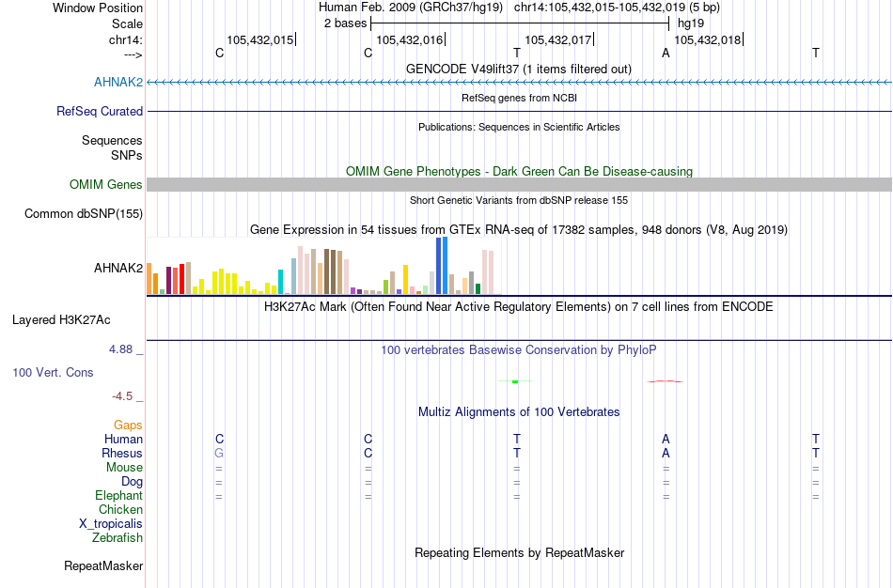Click the H3K27Ac Mark track title
Viewport: 893px width, 588px height.
point(519,307)
